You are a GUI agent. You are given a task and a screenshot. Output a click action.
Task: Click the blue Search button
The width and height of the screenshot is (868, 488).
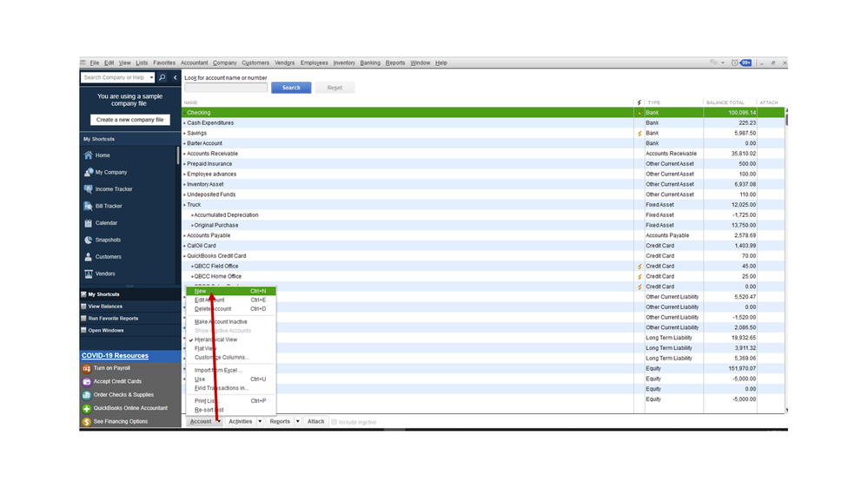tap(291, 88)
